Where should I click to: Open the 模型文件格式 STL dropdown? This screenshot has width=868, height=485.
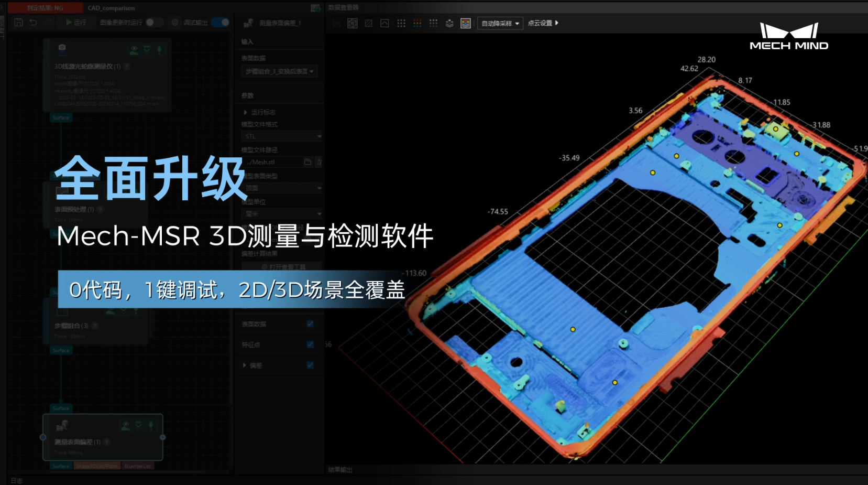coord(281,136)
